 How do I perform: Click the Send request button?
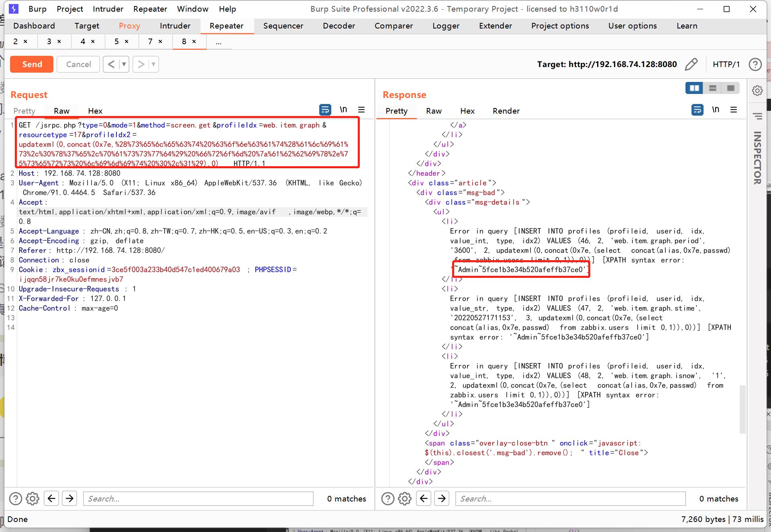tap(32, 64)
